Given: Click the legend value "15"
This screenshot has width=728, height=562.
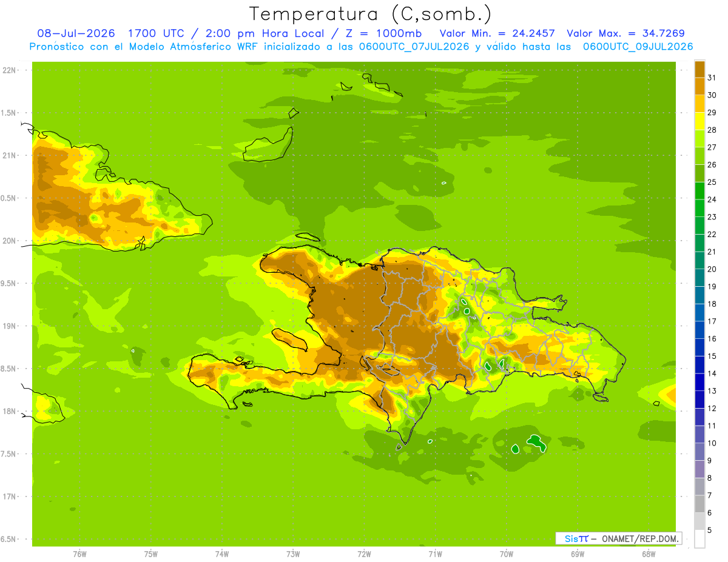Looking at the screenshot, I should pyautogui.click(x=712, y=356).
